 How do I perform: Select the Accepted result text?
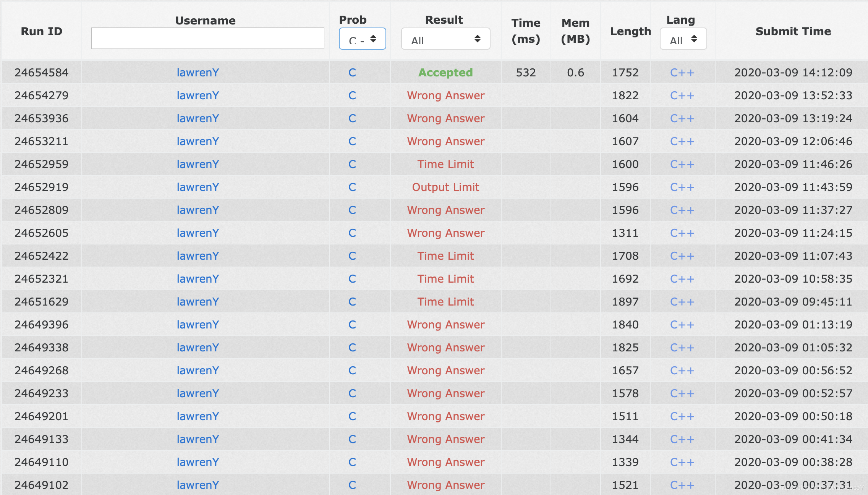[445, 73]
